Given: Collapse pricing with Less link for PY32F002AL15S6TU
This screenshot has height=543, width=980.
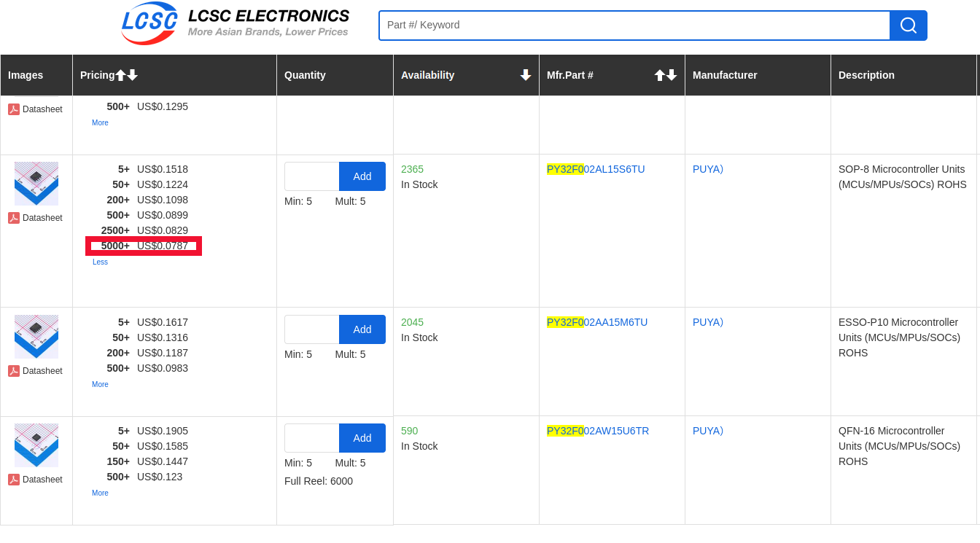Looking at the screenshot, I should [x=100, y=262].
